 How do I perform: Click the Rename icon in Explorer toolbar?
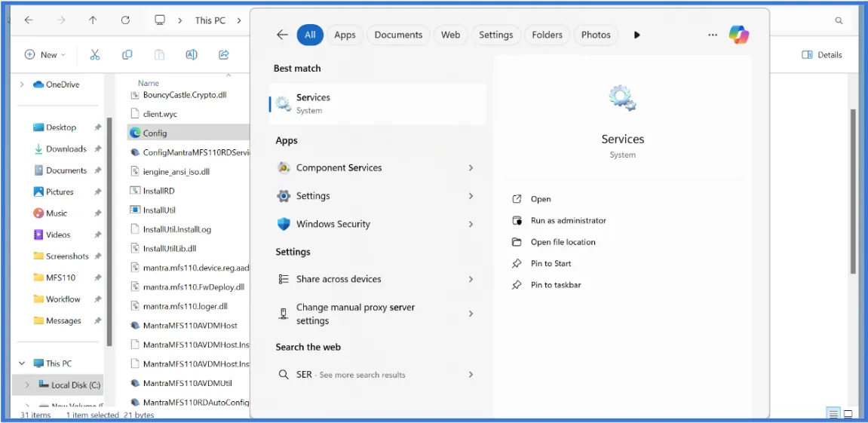click(x=192, y=54)
